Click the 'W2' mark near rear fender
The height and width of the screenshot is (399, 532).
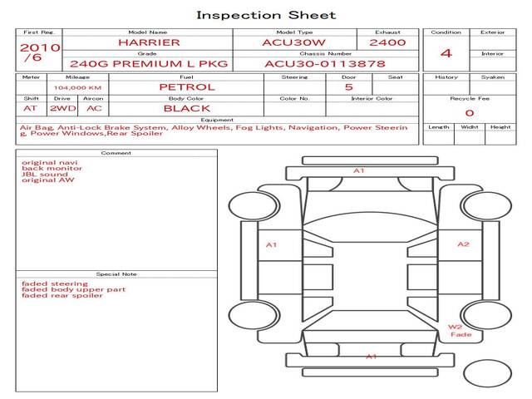coord(455,327)
